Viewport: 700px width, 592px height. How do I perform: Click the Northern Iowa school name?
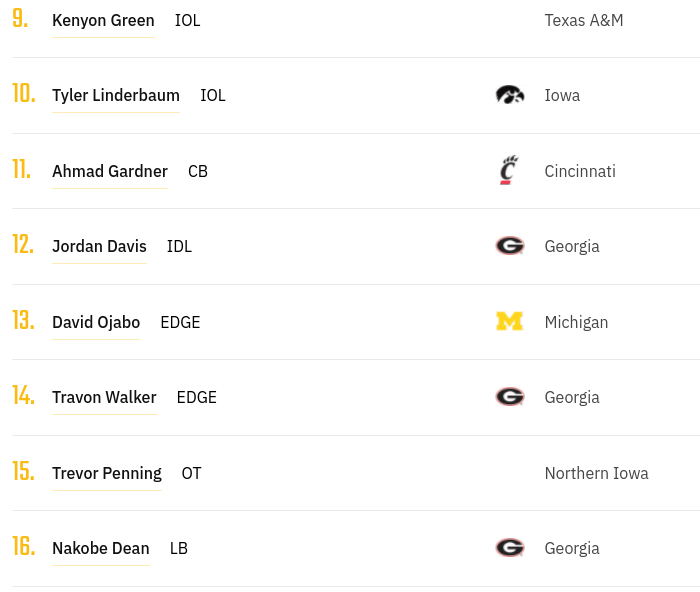pyautogui.click(x=596, y=473)
